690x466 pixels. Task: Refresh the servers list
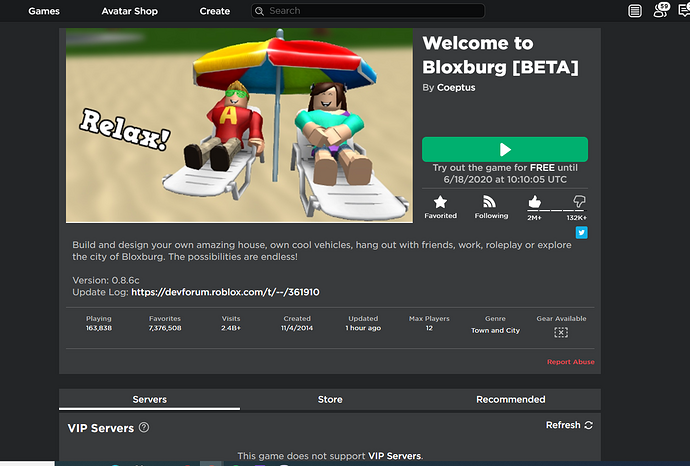click(569, 425)
